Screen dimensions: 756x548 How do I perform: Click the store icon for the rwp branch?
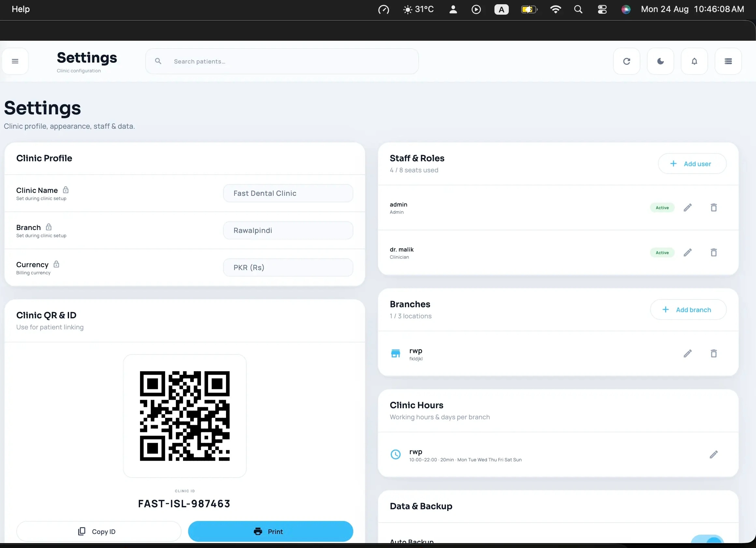pyautogui.click(x=396, y=354)
